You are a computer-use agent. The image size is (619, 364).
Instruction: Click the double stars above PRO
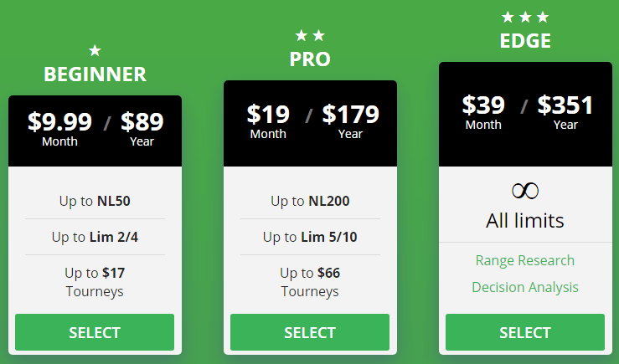tap(310, 35)
